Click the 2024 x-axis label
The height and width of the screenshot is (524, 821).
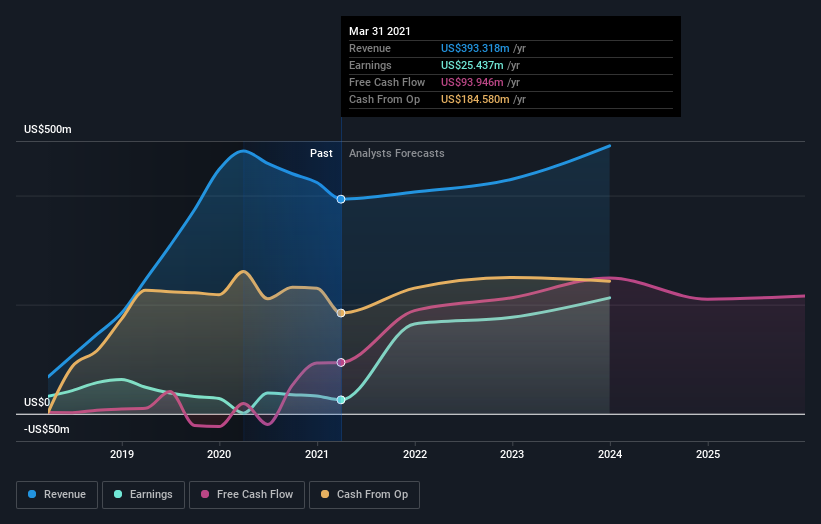610,454
